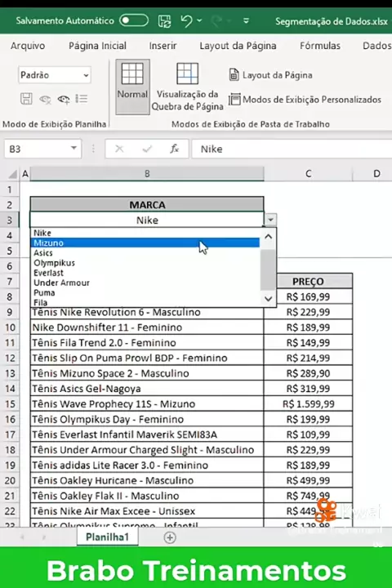
Task: Click the sheet view eye-plus icon
Action: tap(64, 99)
